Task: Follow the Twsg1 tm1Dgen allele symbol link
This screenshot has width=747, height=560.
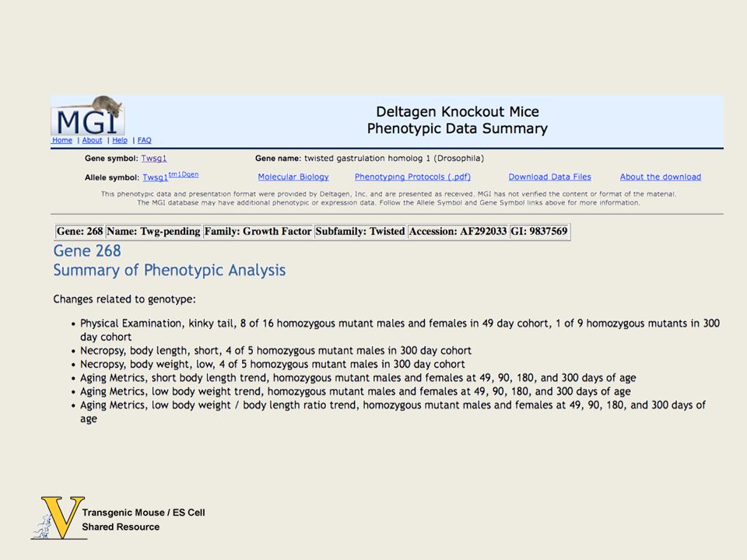Action: pos(170,177)
